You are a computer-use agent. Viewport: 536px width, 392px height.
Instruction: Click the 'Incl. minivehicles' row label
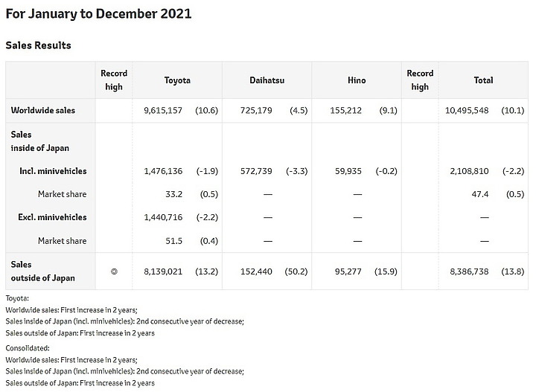(x=53, y=171)
